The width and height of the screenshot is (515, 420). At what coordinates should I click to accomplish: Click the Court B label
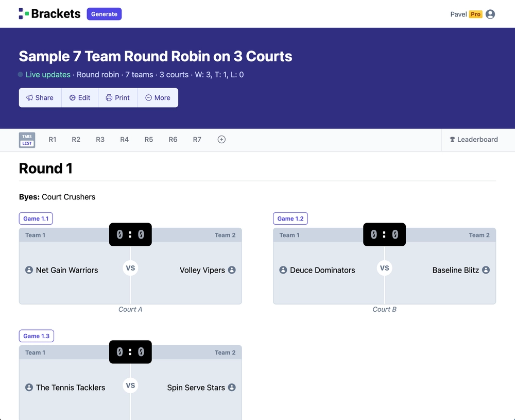coord(384,309)
